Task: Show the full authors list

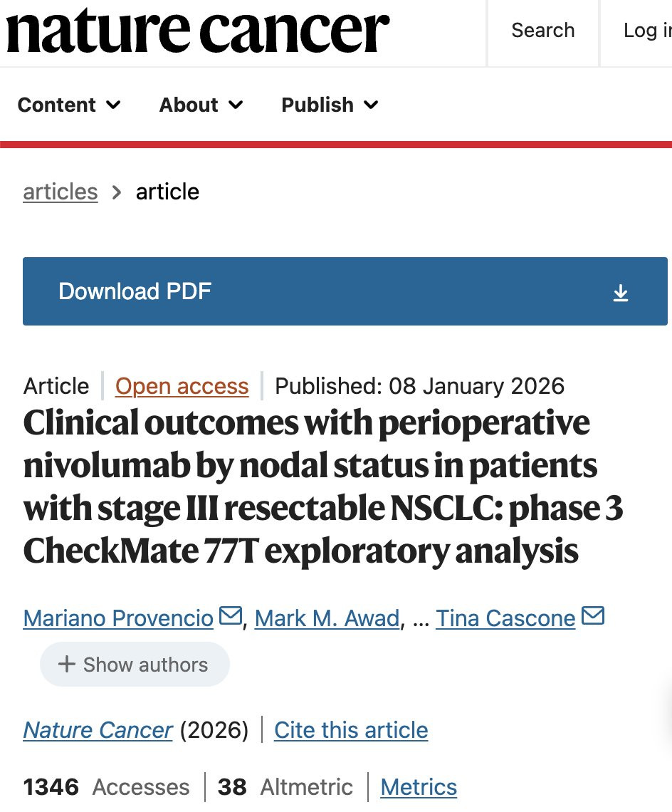Action: click(135, 665)
